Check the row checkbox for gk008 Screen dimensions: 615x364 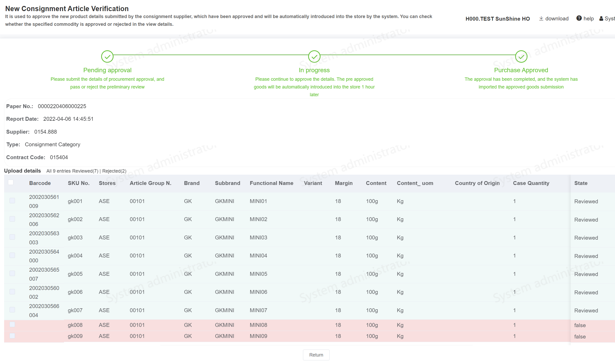tap(12, 325)
